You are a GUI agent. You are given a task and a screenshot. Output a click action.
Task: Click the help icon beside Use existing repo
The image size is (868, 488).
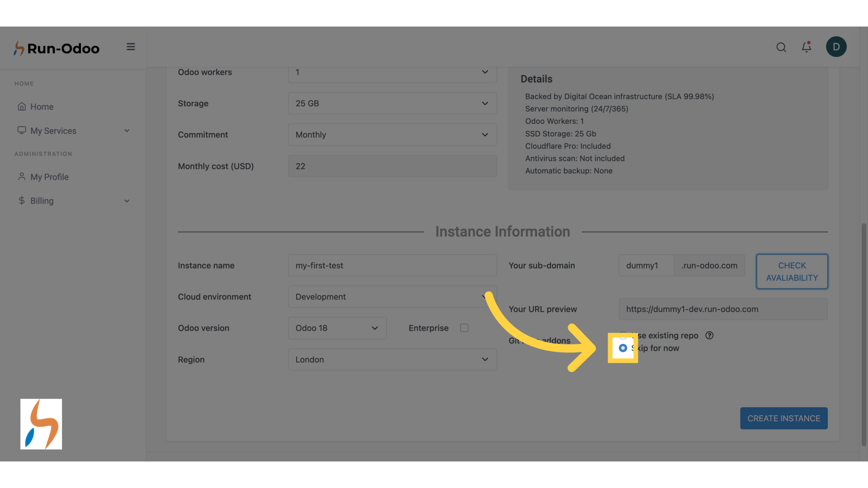pyautogui.click(x=709, y=335)
